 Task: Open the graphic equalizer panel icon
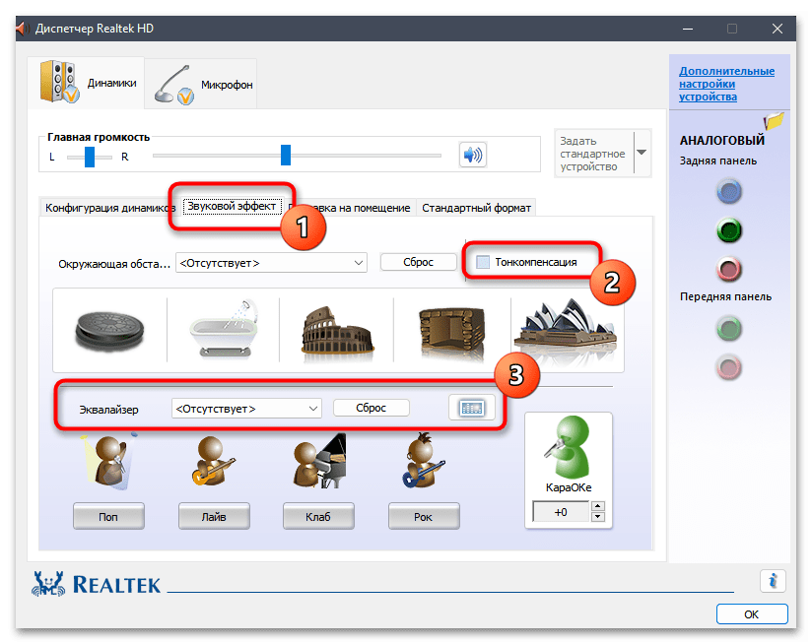coord(471,408)
